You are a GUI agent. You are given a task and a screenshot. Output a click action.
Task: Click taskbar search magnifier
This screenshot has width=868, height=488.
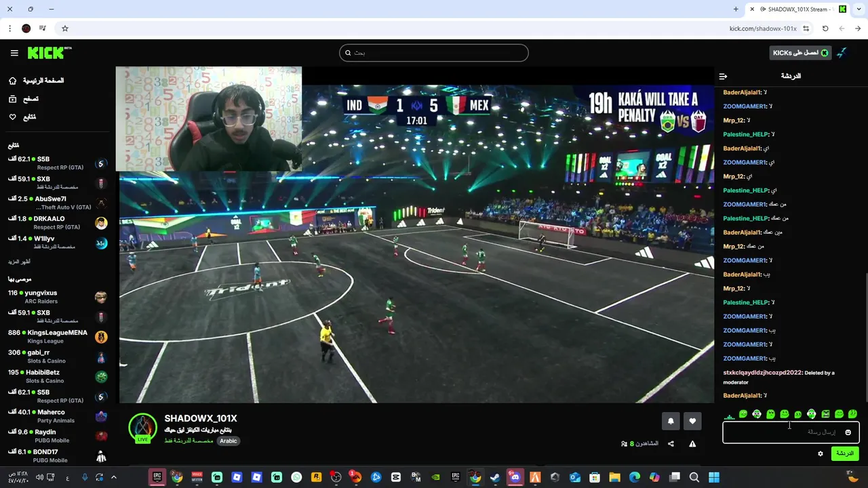point(694,477)
